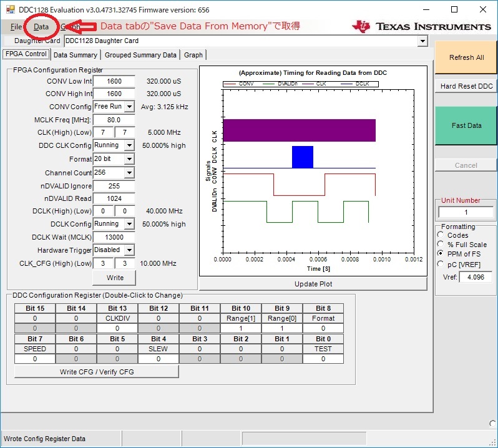Click the blue DCLK signal block
This screenshot has width=498, height=448.
point(302,157)
